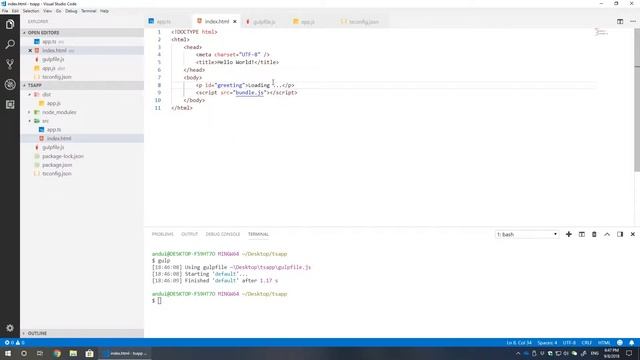
Task: Show hidden system tray icons
Action: click(518, 353)
